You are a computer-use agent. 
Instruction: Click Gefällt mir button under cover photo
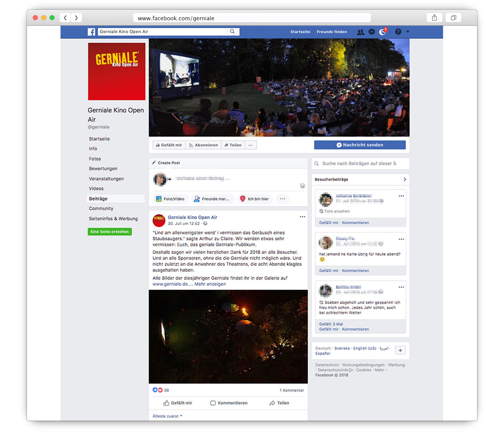point(169,145)
